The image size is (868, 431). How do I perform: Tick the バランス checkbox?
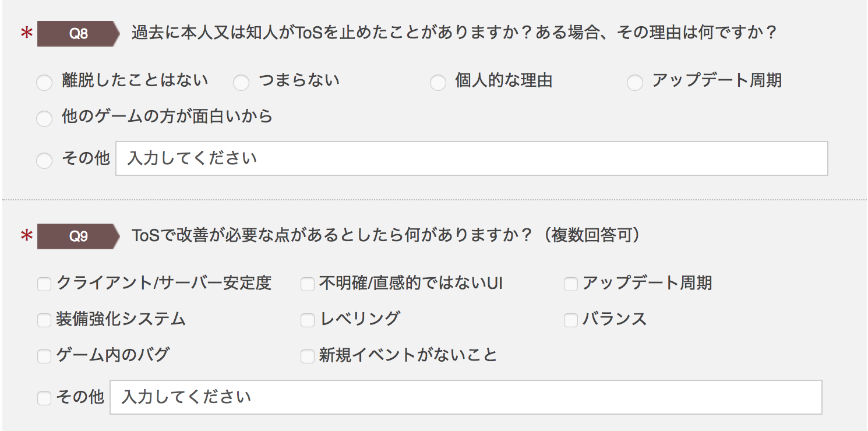571,320
